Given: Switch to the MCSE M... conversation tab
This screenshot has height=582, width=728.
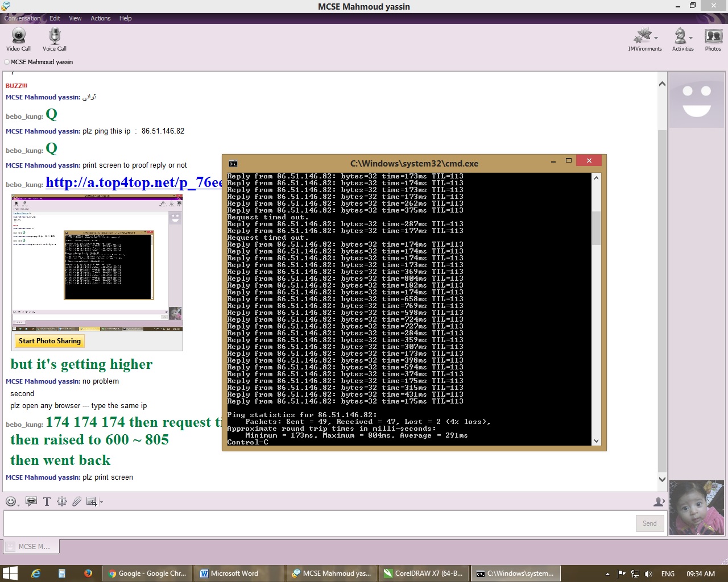Looking at the screenshot, I should 32,546.
